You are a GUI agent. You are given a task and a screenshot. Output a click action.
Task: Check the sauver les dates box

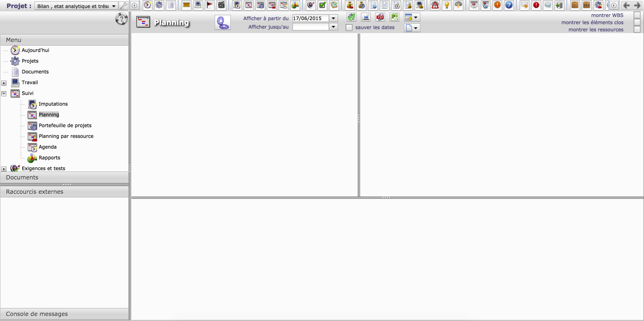[x=349, y=28]
